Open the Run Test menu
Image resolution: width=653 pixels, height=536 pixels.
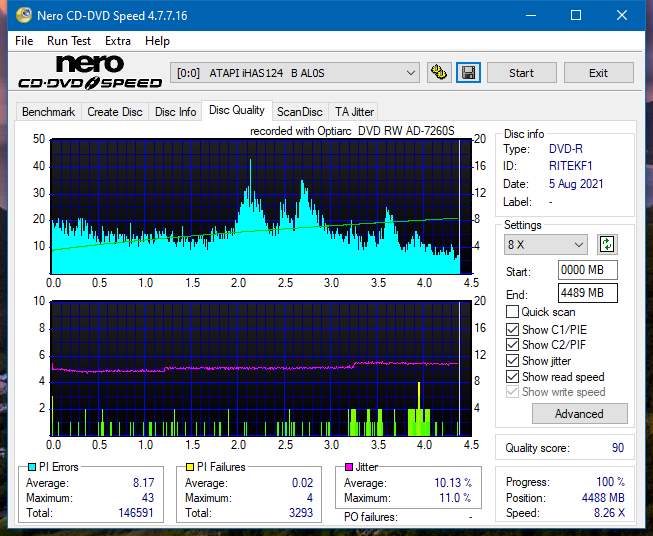(69, 41)
